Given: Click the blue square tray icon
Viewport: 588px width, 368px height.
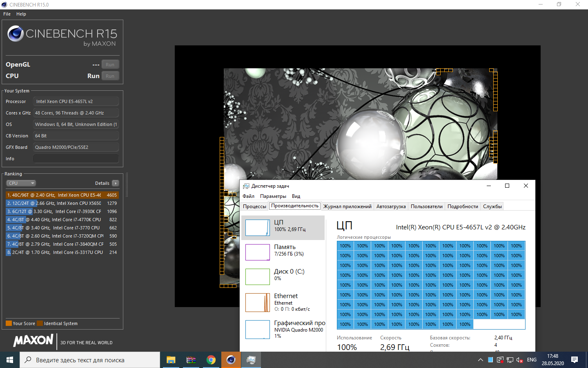Looking at the screenshot, I should [x=490, y=360].
